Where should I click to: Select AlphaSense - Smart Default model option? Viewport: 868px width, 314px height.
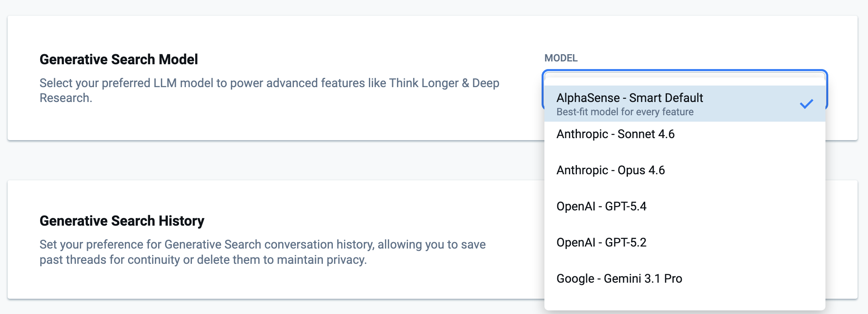pyautogui.click(x=630, y=98)
